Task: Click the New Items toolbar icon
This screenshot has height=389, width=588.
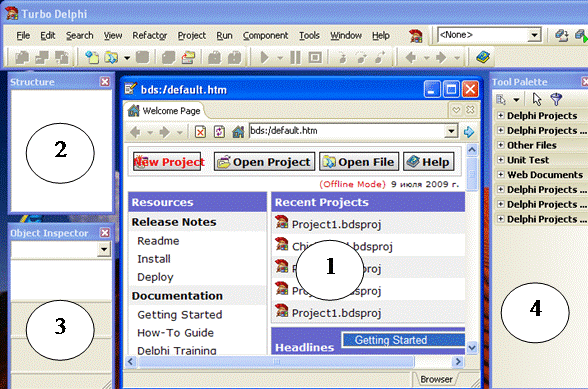Action: [x=92, y=58]
